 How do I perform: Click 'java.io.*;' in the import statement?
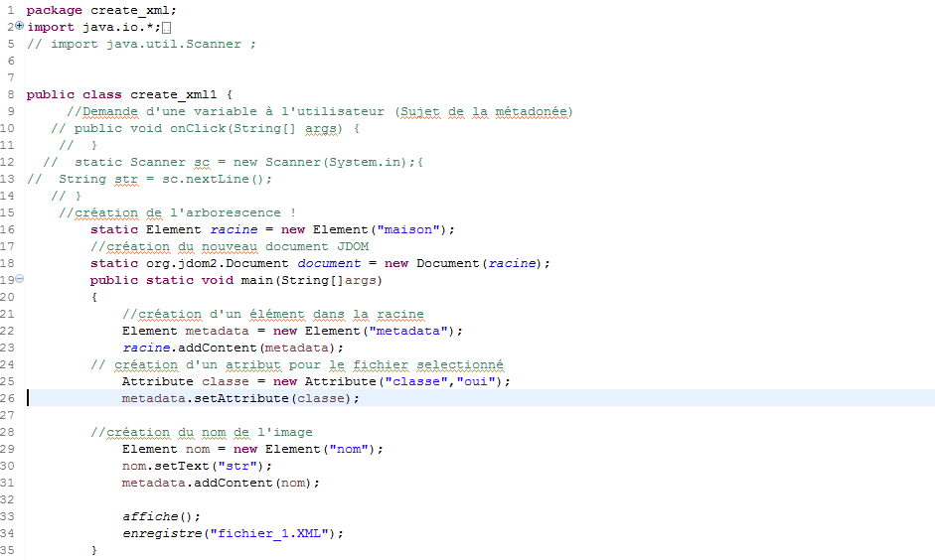click(121, 28)
